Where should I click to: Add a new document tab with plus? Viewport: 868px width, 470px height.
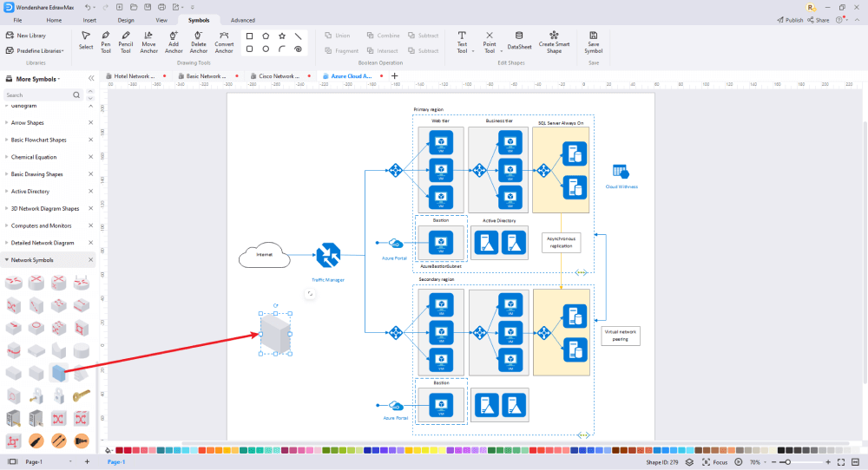pyautogui.click(x=395, y=76)
